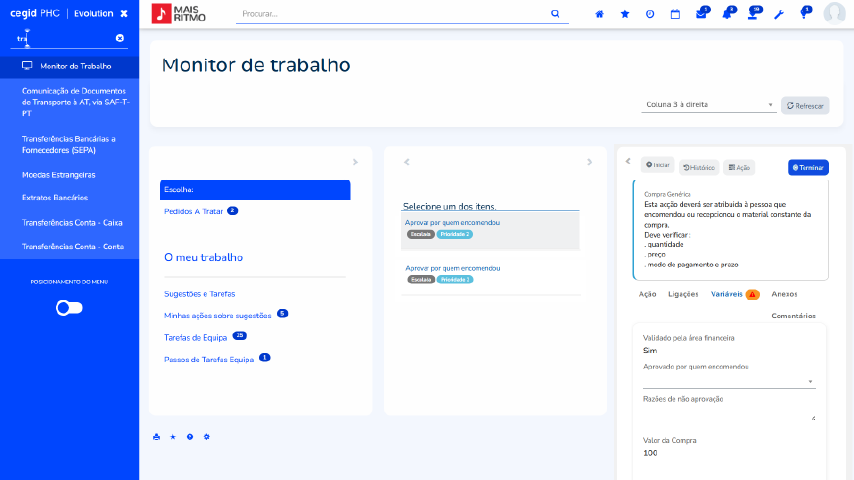This screenshot has height=480, width=854.
Task: Switch to the Anexos tab
Action: (x=784, y=294)
